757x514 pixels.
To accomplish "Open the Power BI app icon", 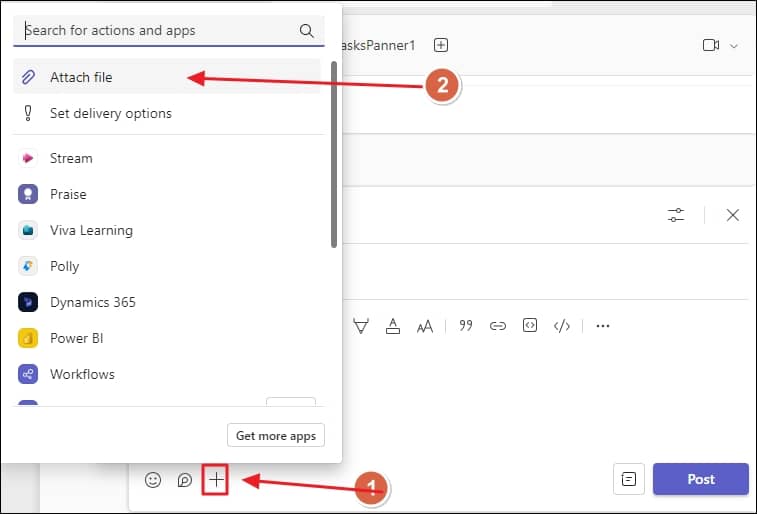I will (x=28, y=338).
